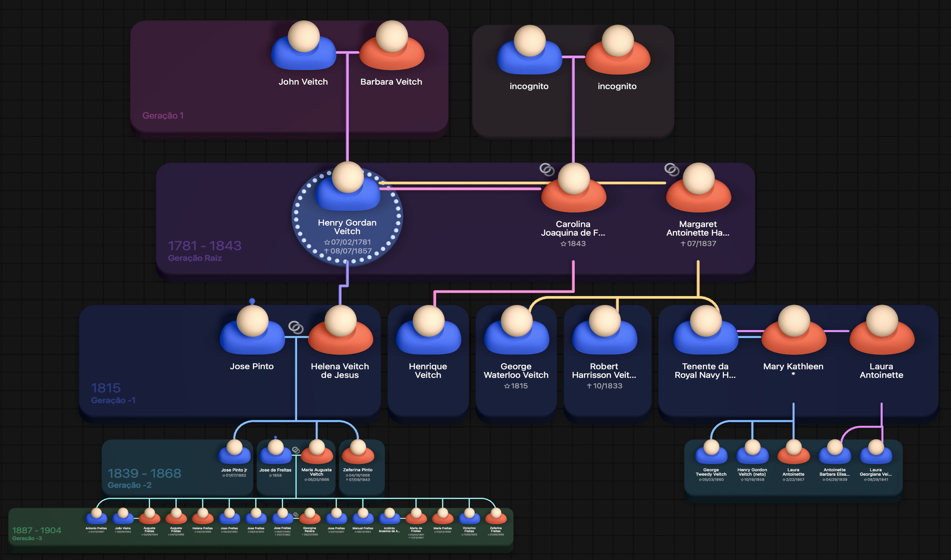
Task: Open Henry Gordan Veitch root person node
Action: (347, 216)
